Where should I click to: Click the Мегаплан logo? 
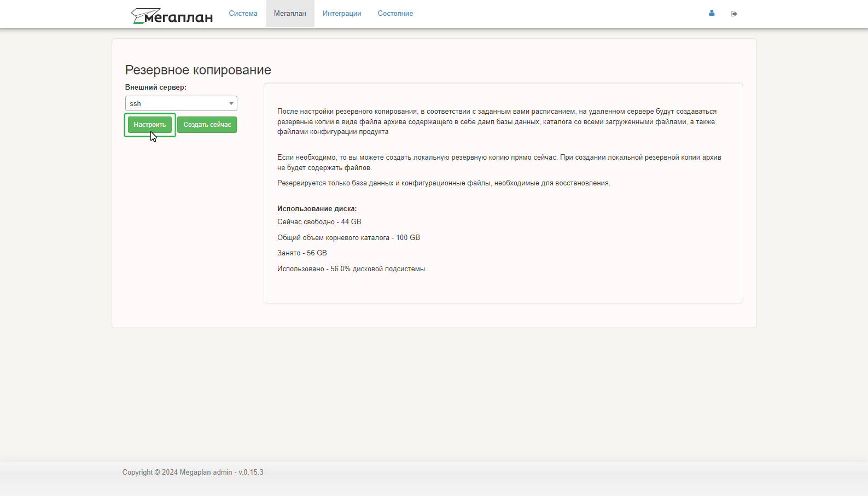pos(172,16)
